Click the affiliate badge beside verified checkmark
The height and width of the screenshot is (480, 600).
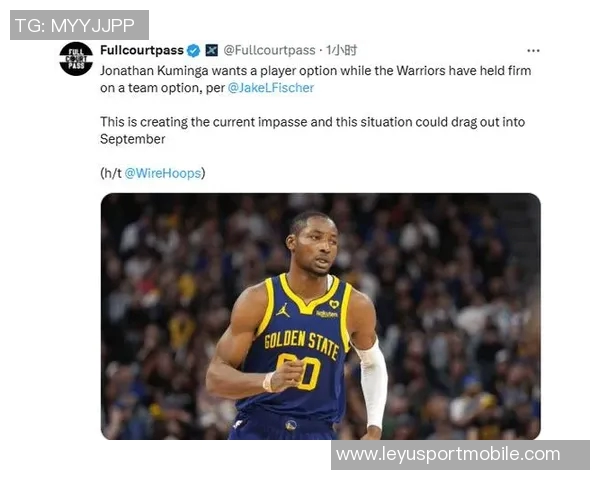[212, 50]
